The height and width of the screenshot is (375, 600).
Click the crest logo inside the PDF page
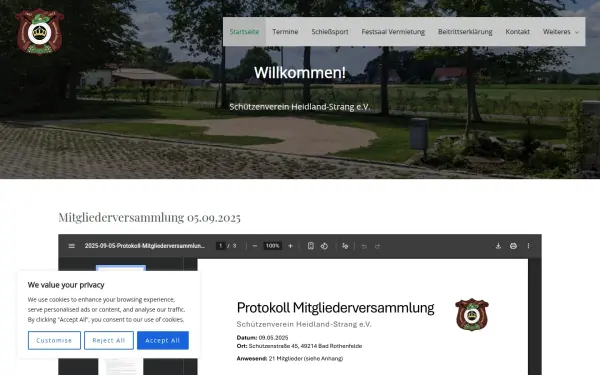coord(472,315)
